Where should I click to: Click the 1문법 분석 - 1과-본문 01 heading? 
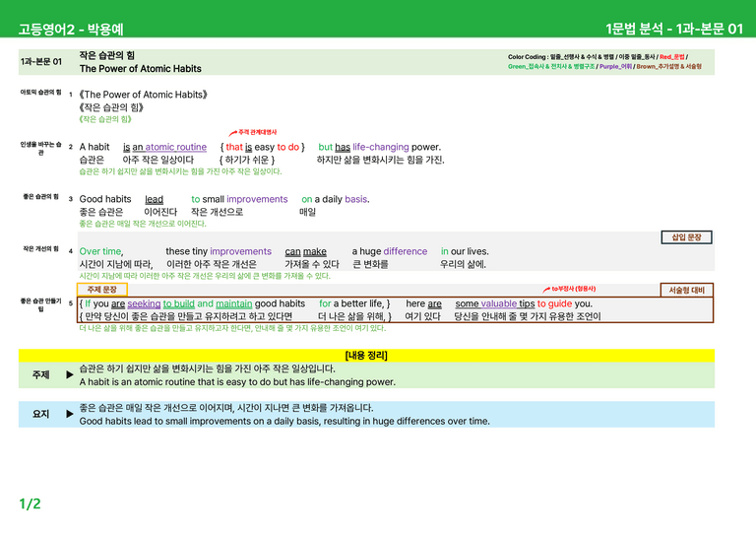(x=674, y=29)
